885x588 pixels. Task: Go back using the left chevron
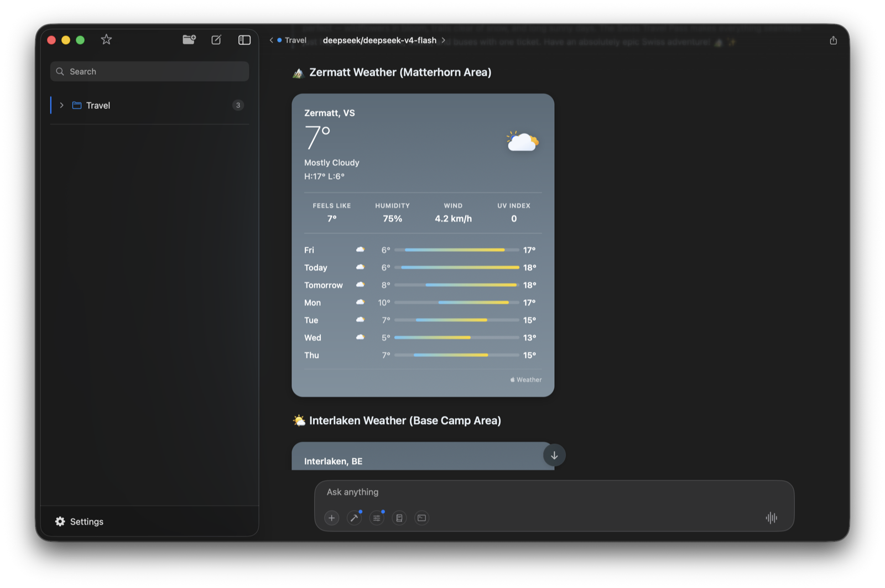(271, 40)
